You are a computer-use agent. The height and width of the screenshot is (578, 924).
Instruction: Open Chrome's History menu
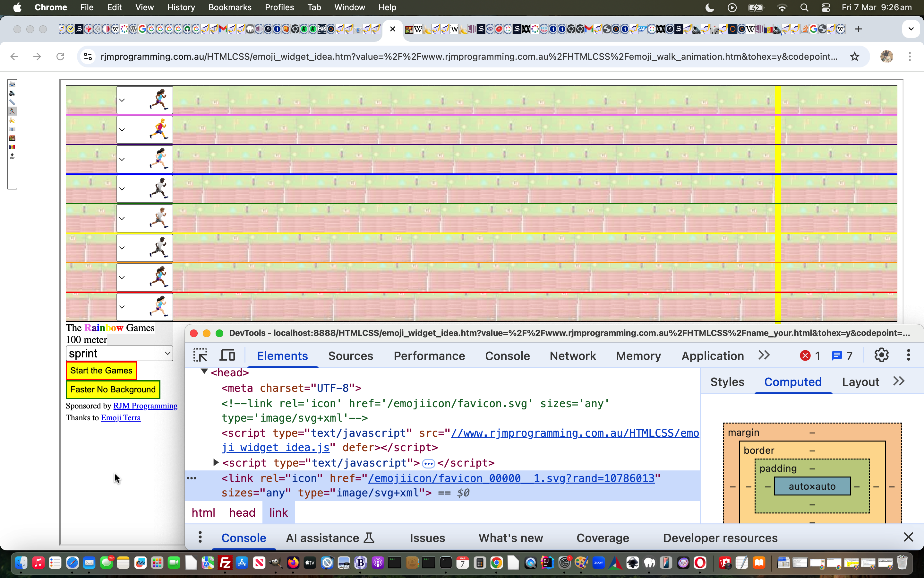181,8
